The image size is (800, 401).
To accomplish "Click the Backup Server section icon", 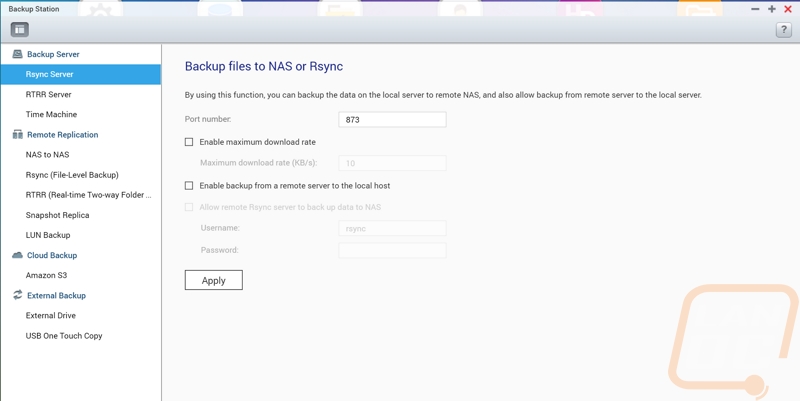I will pos(17,54).
